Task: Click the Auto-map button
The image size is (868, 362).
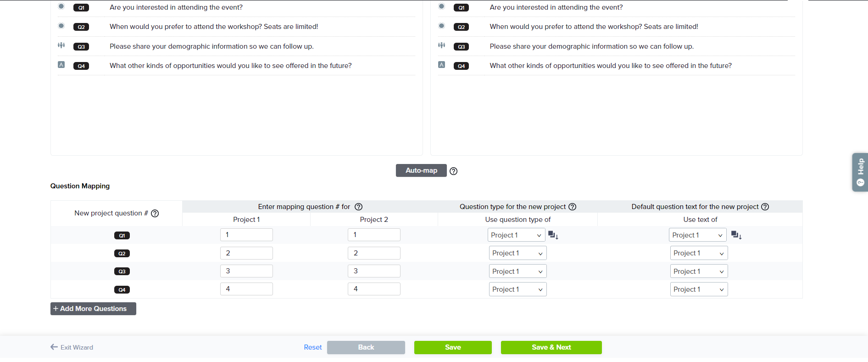Action: 421,170
